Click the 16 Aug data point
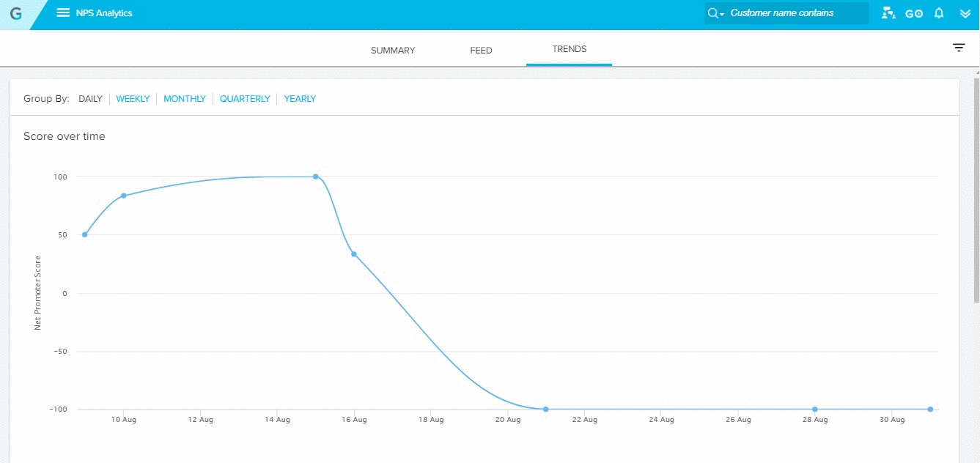980x463 pixels. (354, 254)
